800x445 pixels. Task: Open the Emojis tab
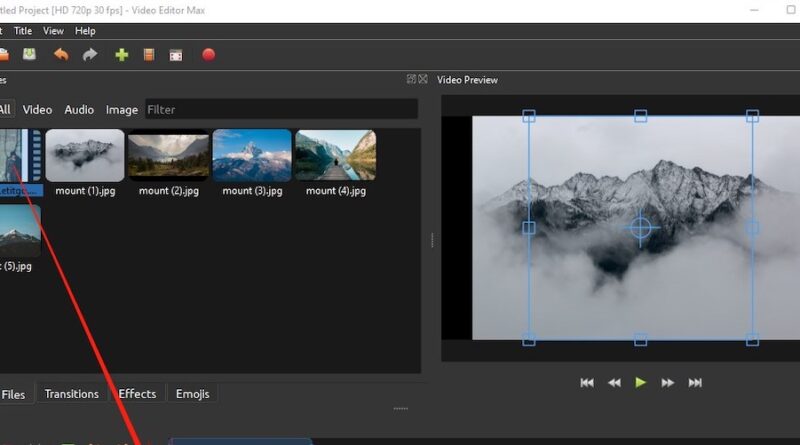[193, 394]
